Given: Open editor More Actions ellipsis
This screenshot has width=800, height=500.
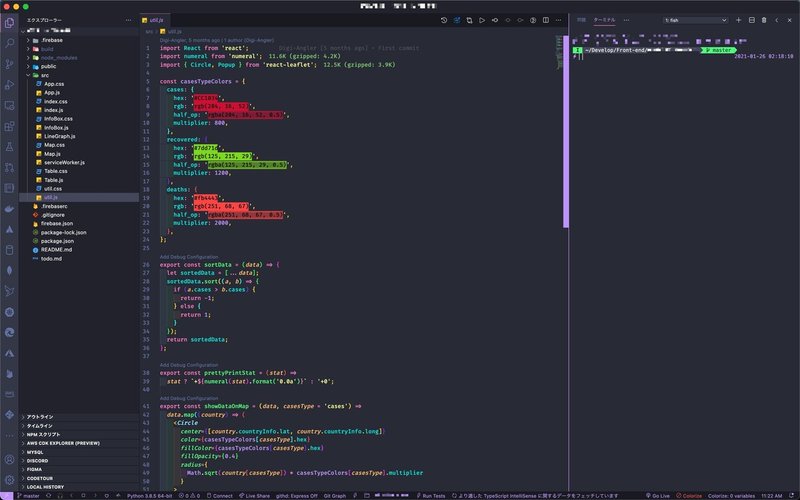Looking at the screenshot, I should click(x=559, y=20).
